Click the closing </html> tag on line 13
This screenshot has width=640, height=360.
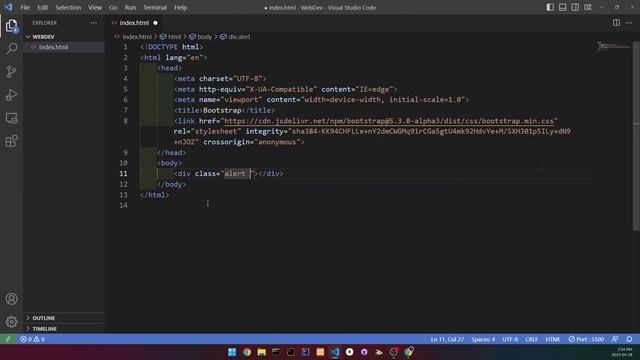tap(155, 195)
